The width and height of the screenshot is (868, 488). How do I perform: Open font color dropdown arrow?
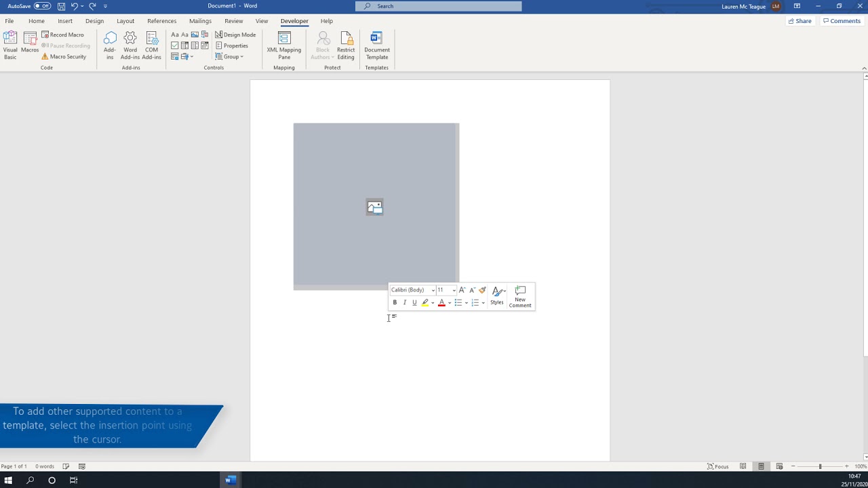tap(450, 303)
